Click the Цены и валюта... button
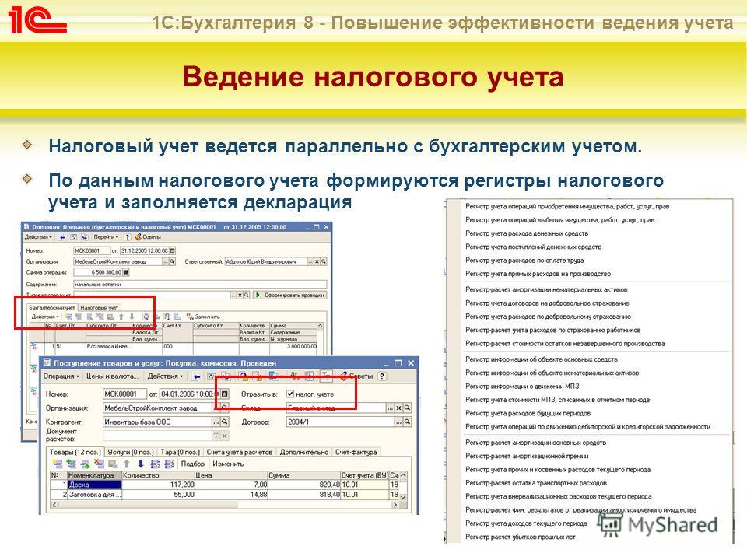 click(x=112, y=376)
